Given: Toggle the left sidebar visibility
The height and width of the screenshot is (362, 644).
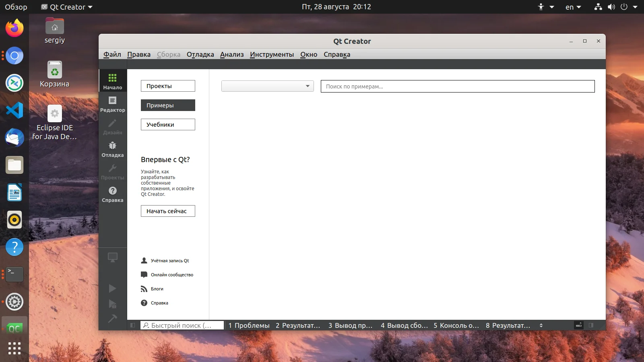Looking at the screenshot, I should 133,325.
